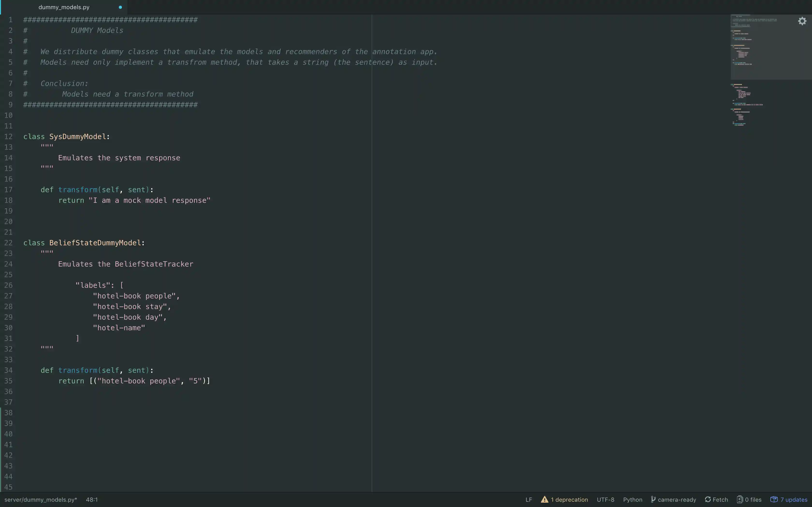Click the Fetch sync arrows icon

pyautogui.click(x=708, y=500)
